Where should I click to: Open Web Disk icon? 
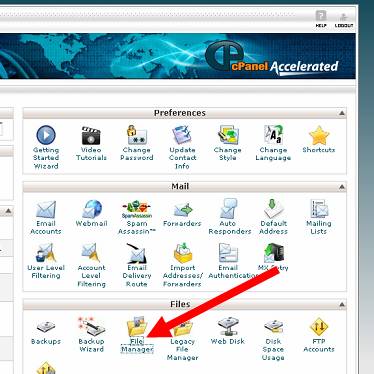click(x=228, y=326)
